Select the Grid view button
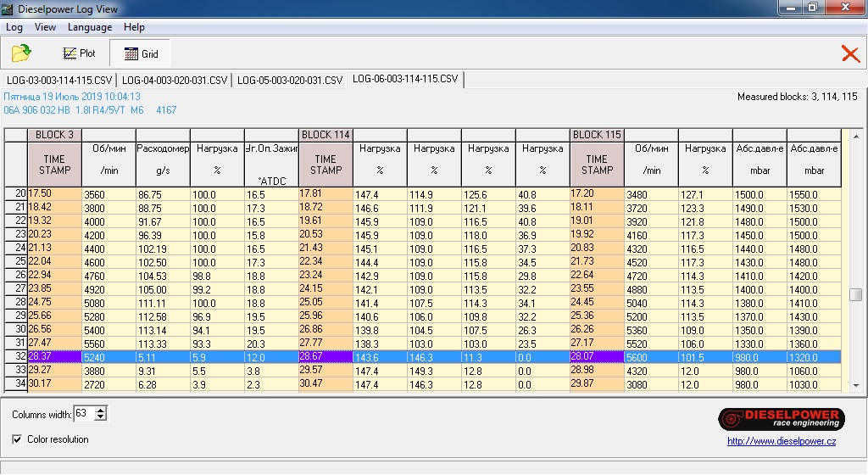Image resolution: width=868 pixels, height=475 pixels. pyautogui.click(x=141, y=53)
